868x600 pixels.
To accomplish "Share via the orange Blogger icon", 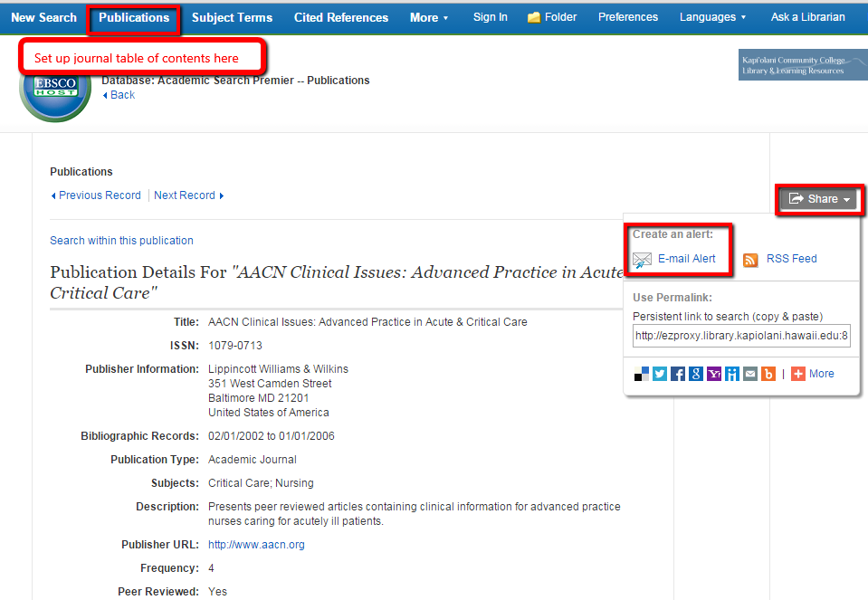I will pyautogui.click(x=768, y=374).
